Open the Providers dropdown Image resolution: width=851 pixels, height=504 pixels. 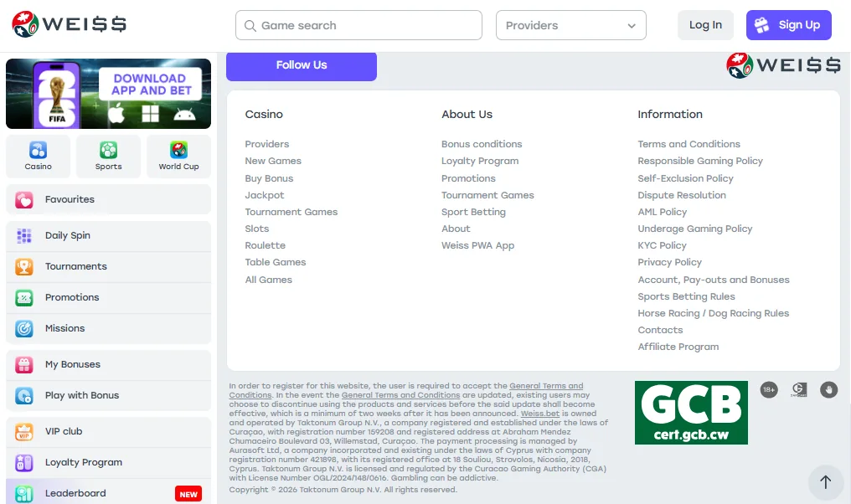coord(571,25)
